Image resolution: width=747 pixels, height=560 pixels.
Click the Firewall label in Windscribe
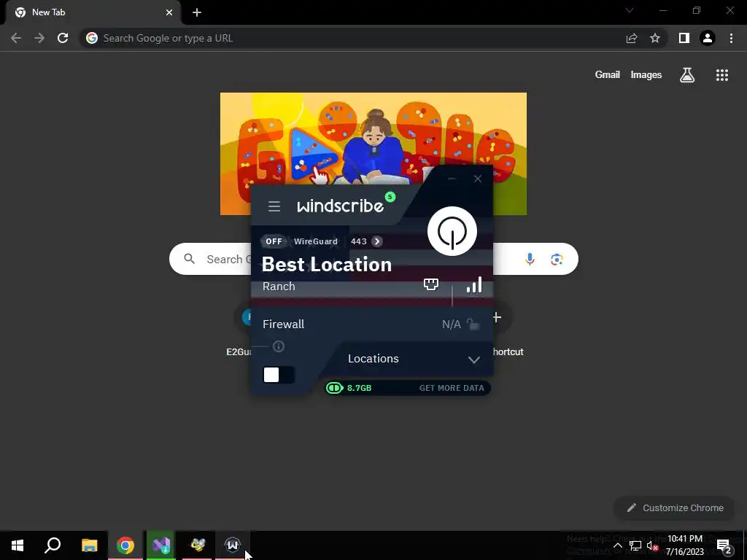[x=284, y=324]
